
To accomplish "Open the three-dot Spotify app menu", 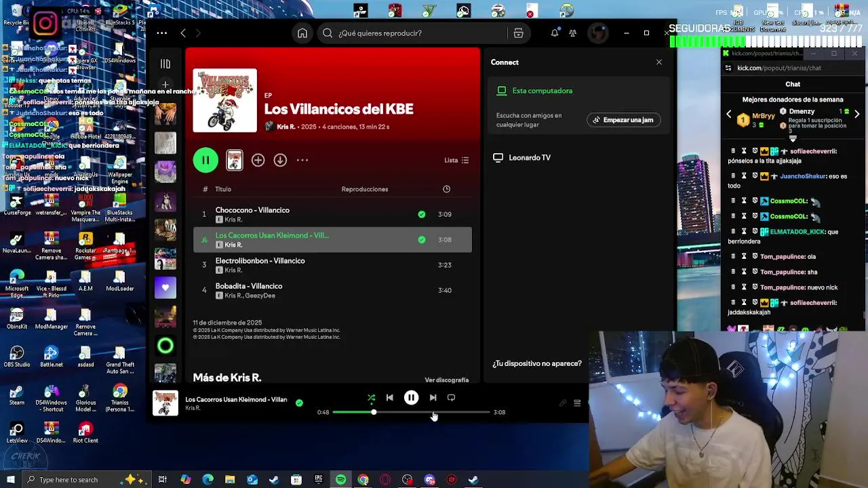I will pos(161,33).
